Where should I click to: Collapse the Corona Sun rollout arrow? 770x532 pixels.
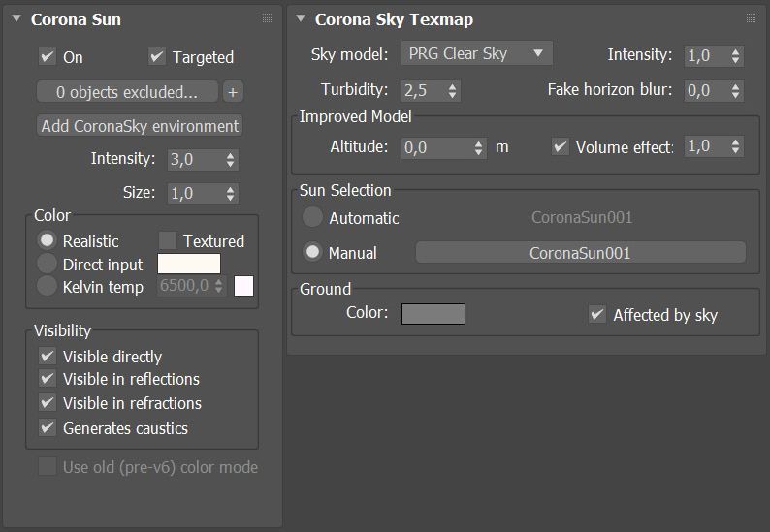[16, 18]
